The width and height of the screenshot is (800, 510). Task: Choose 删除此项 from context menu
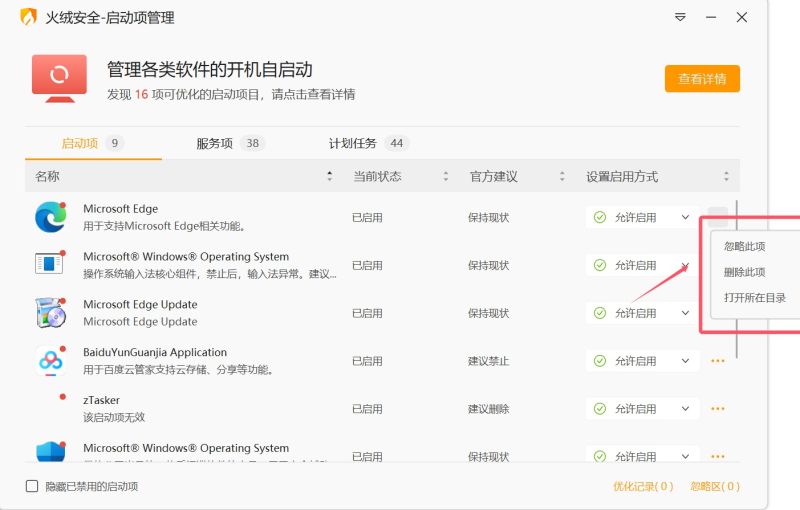[x=744, y=272]
